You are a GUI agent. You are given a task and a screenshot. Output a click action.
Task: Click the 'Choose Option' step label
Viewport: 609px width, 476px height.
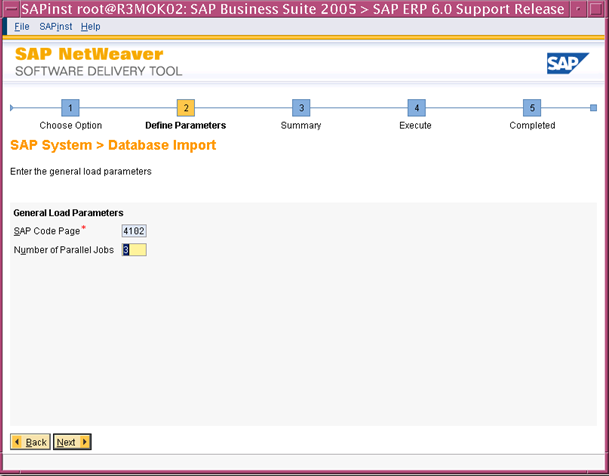point(71,125)
